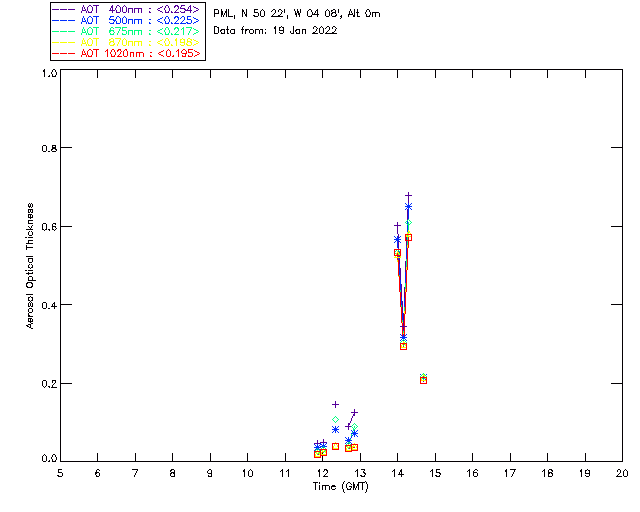
Task: Click the 1.0 y-axis tick label
Action: coord(49,73)
